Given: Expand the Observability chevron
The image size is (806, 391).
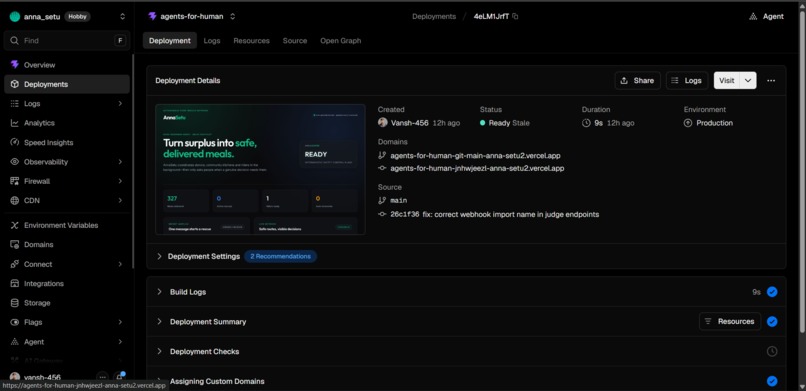Looking at the screenshot, I should 120,162.
